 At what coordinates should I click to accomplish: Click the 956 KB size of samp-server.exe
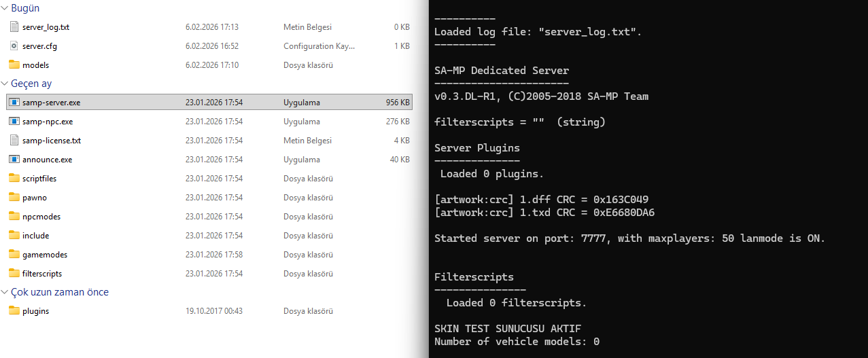pos(398,103)
